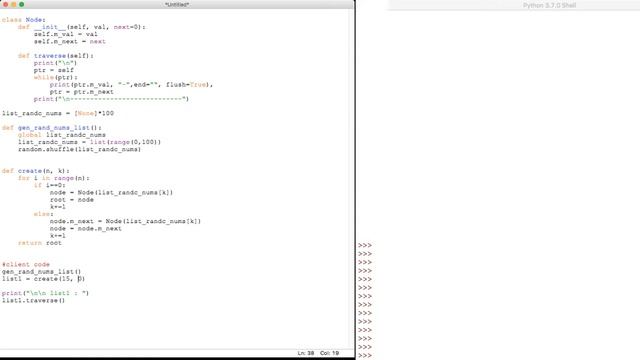The image size is (640, 360).
Task: Click the 'global list_randc_nums' line
Action: click(x=62, y=135)
